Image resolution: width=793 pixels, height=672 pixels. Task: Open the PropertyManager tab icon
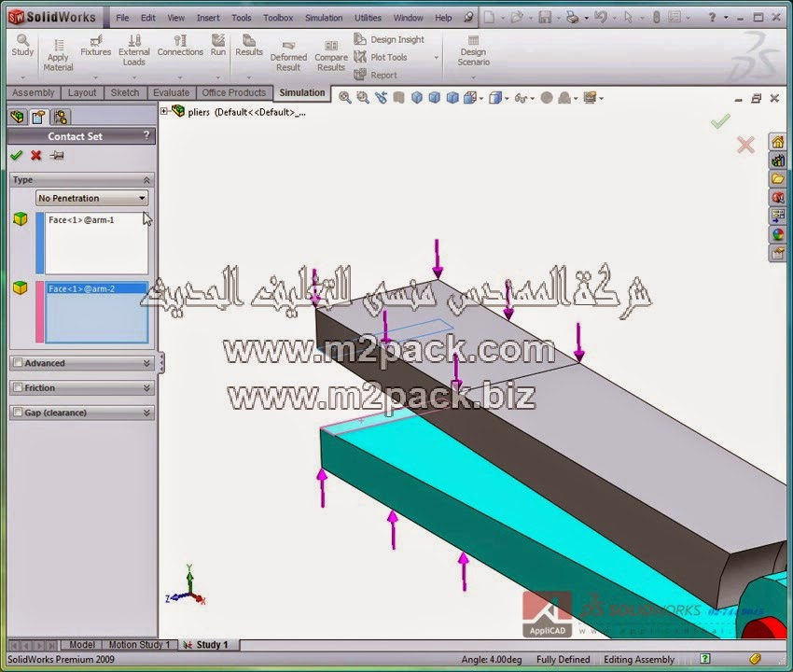[x=38, y=117]
